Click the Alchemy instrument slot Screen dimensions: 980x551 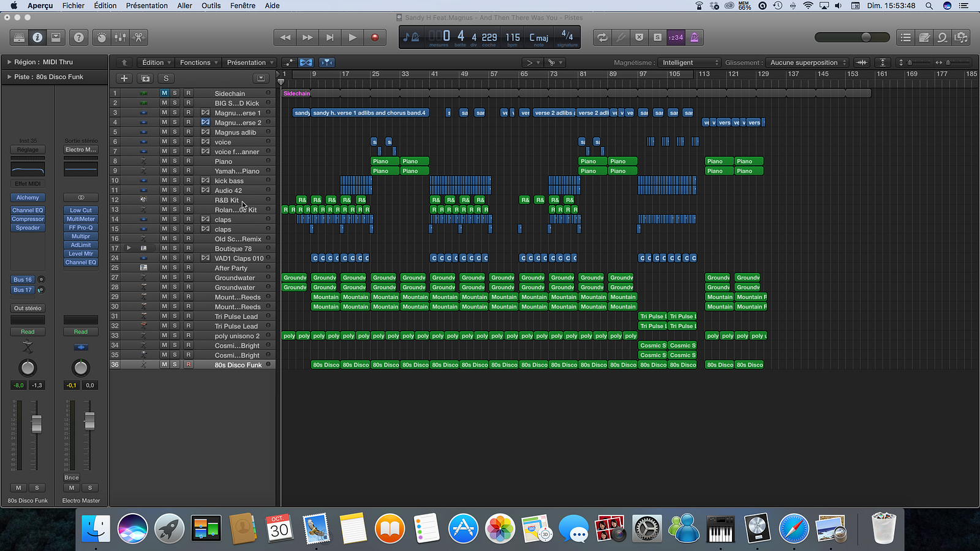[x=28, y=198]
